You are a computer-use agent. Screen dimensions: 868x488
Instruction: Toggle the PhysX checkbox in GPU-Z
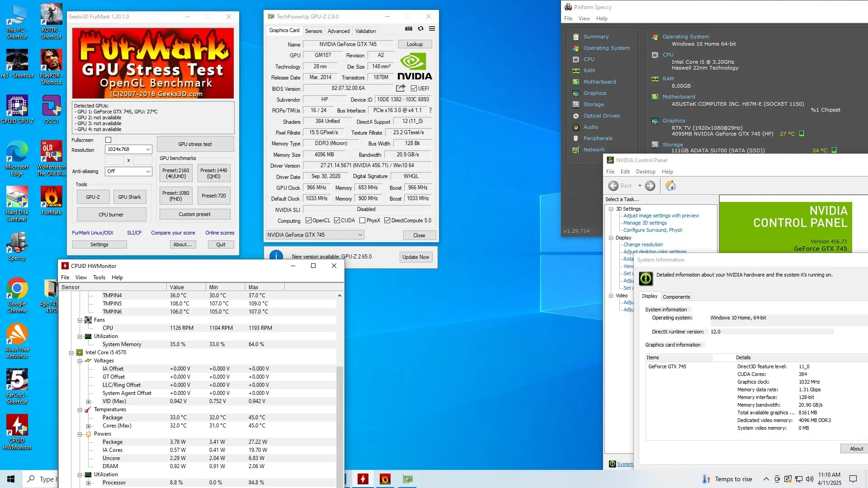point(362,221)
